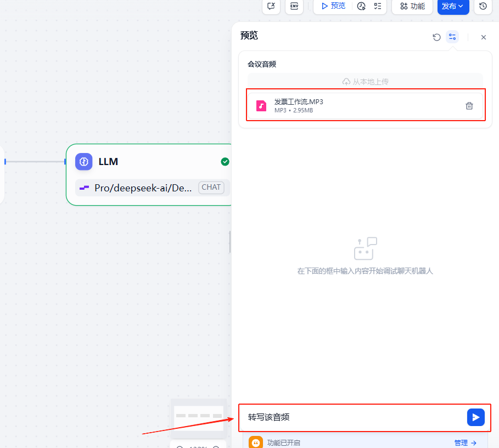Click the 管理 manage link
Screen dimensions: 499x448
click(x=465, y=443)
